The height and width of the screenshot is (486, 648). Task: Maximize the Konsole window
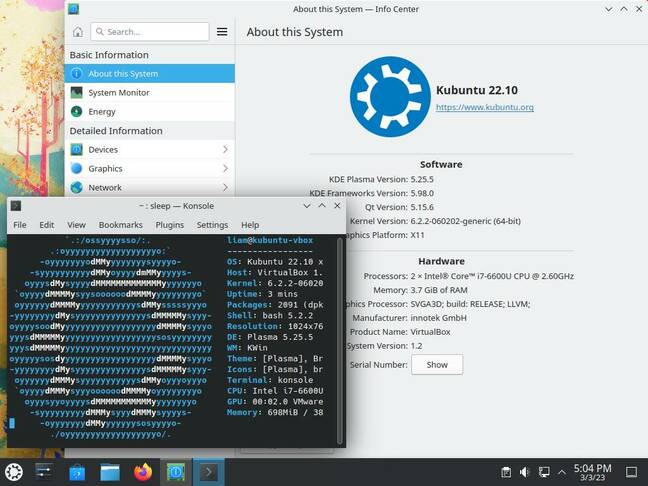coord(322,206)
